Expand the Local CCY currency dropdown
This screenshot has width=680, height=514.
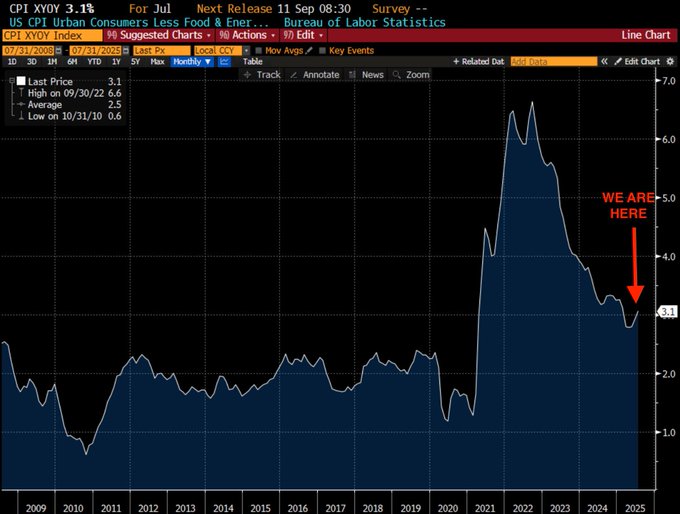coord(246,50)
